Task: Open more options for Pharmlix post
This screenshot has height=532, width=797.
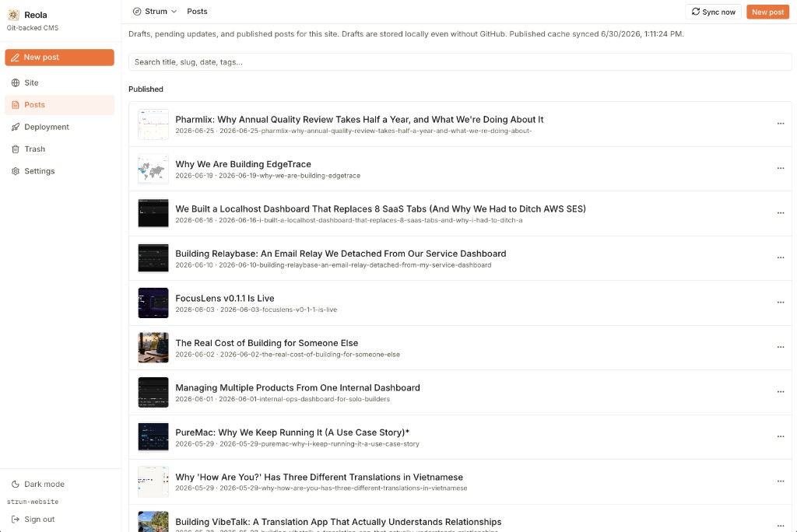Action: coord(780,124)
